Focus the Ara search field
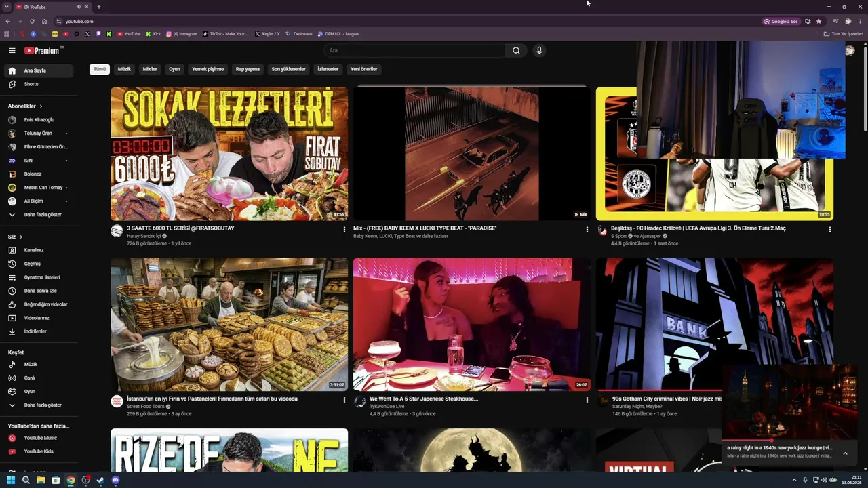868x488 pixels. click(x=415, y=50)
